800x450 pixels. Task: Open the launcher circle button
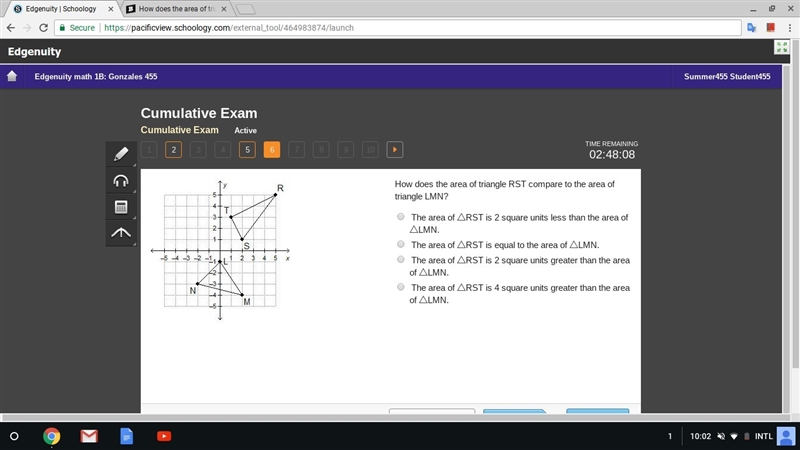14,436
